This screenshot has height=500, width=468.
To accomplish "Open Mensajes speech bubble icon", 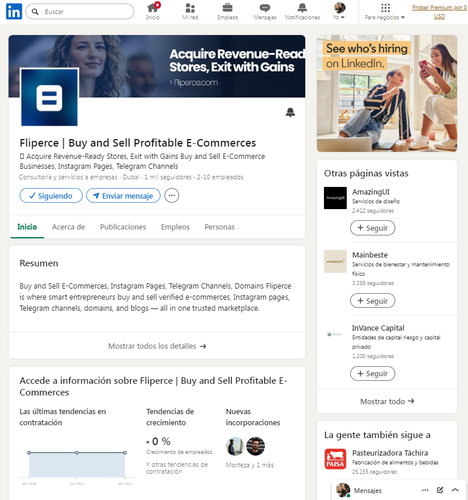I will click(x=265, y=11).
